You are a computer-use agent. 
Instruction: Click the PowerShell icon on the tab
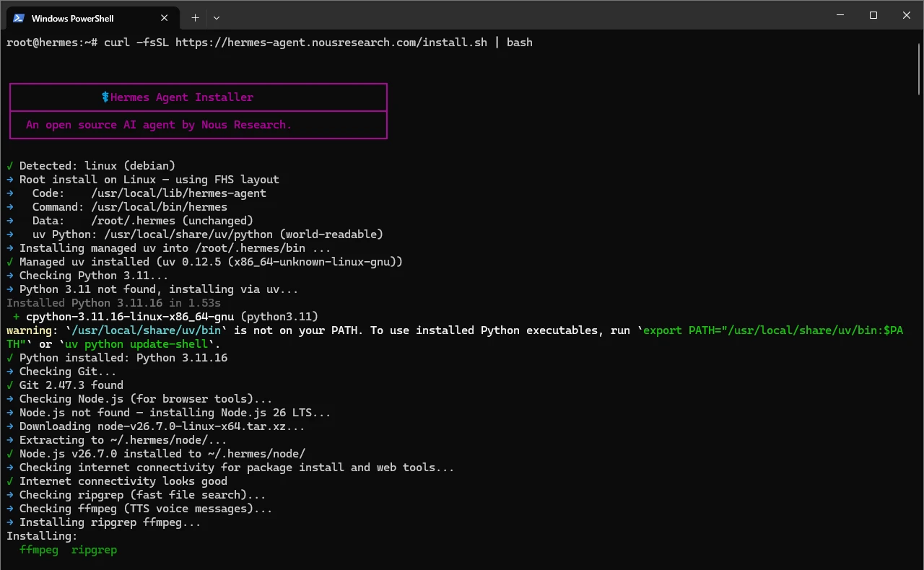[19, 18]
